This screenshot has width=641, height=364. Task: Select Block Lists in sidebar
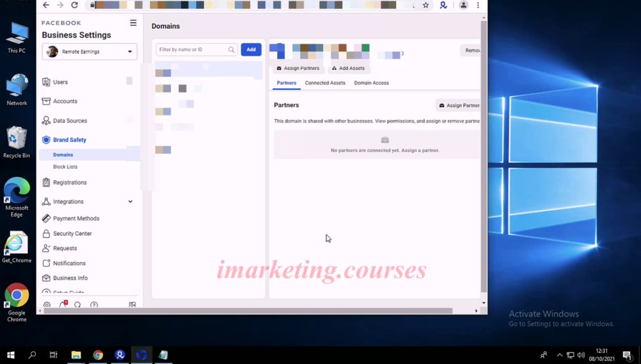point(65,167)
